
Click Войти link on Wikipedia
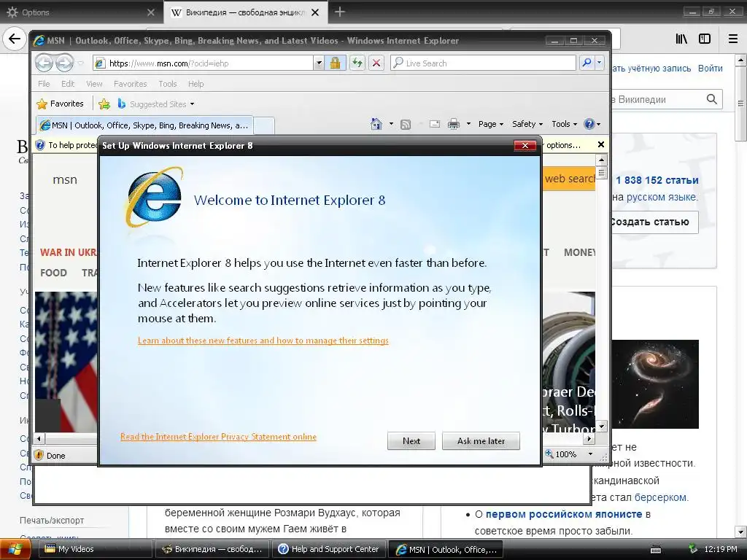click(711, 68)
